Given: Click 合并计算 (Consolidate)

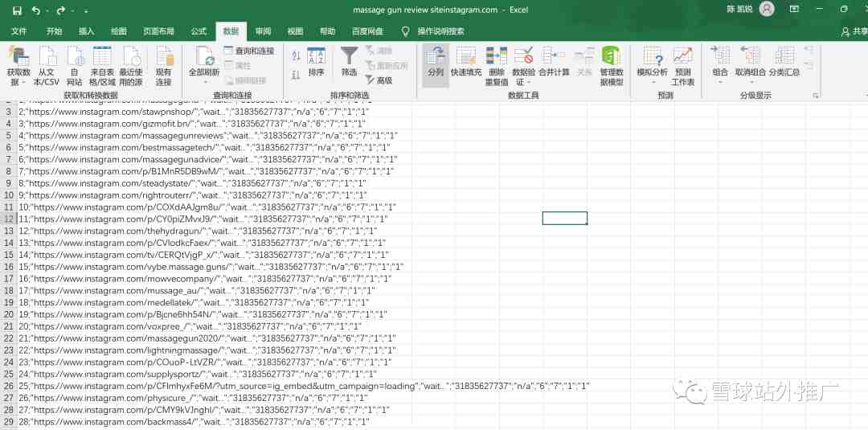Looking at the screenshot, I should [554, 61].
